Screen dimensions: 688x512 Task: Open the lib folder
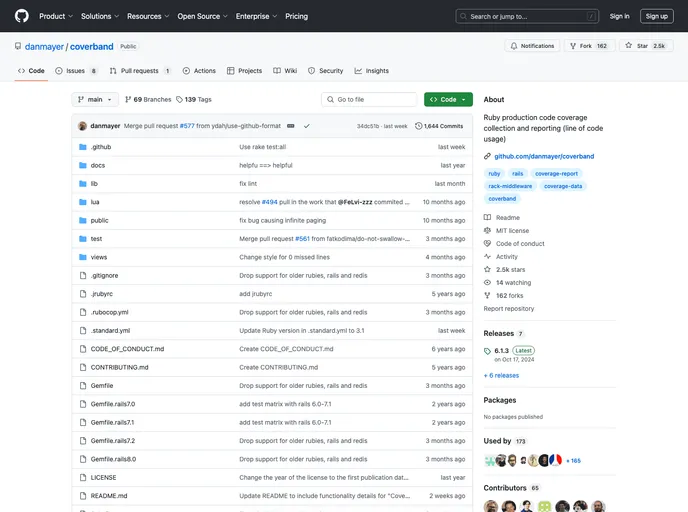(94, 184)
